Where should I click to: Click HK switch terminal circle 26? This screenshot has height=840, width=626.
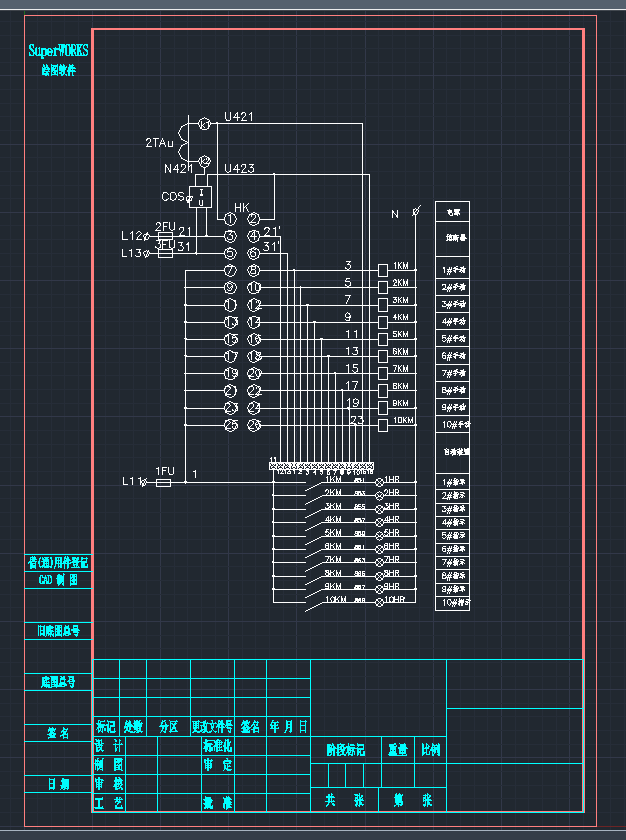(254, 425)
